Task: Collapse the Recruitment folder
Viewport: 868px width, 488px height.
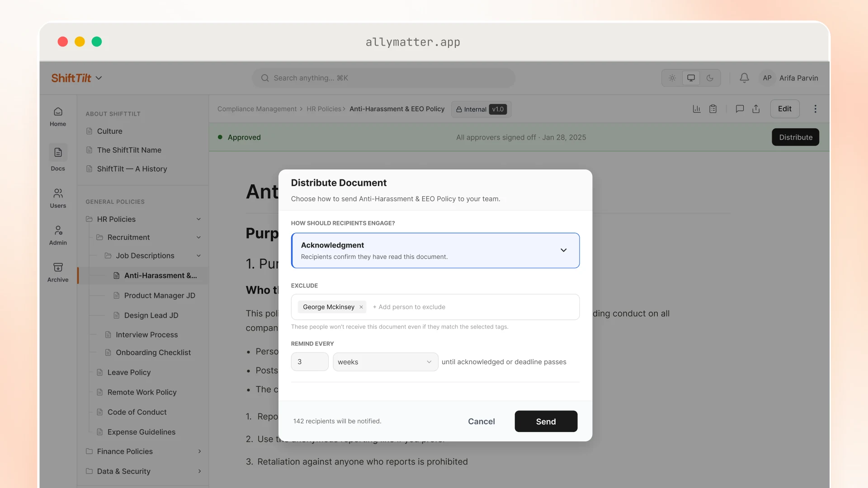Action: click(198, 237)
